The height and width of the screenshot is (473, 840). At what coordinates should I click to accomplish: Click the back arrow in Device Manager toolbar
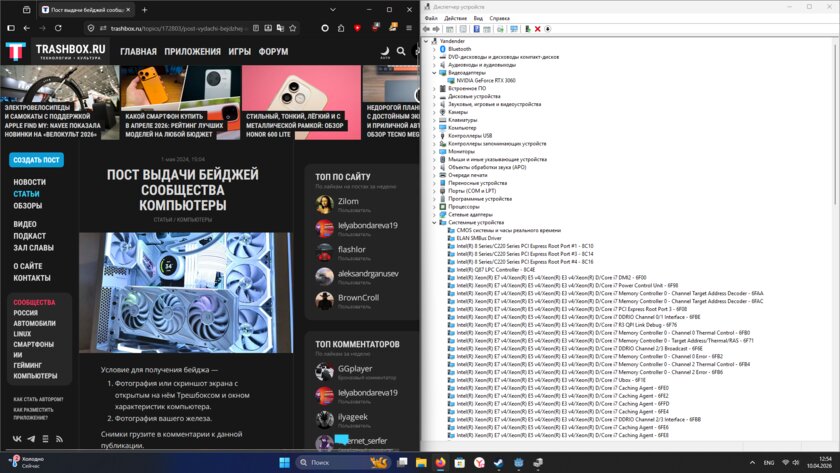coord(428,29)
